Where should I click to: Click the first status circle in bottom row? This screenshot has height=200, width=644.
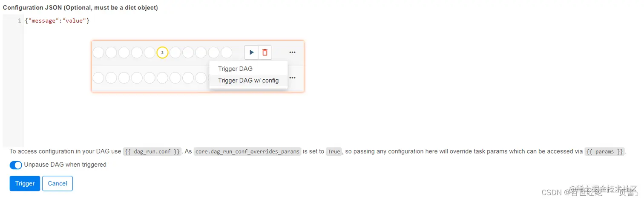click(98, 78)
